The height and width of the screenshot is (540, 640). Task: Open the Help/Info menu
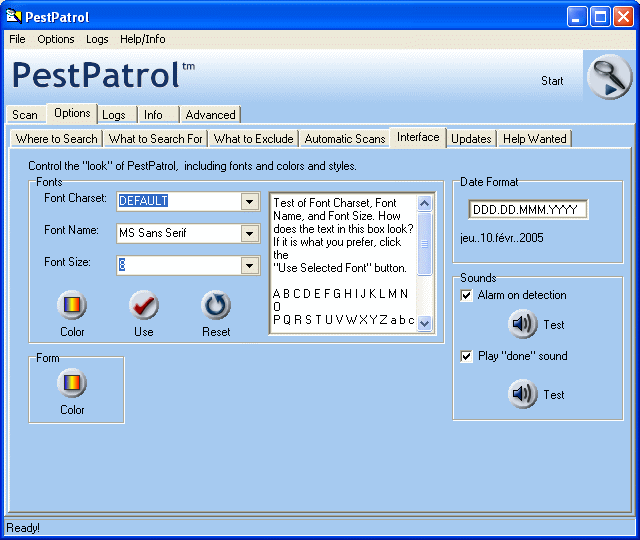point(142,39)
